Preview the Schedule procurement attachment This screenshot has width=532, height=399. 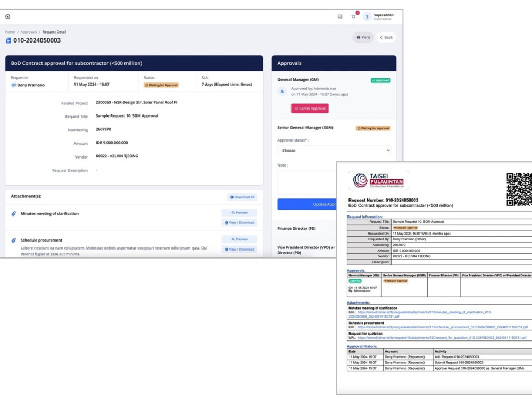tap(239, 239)
